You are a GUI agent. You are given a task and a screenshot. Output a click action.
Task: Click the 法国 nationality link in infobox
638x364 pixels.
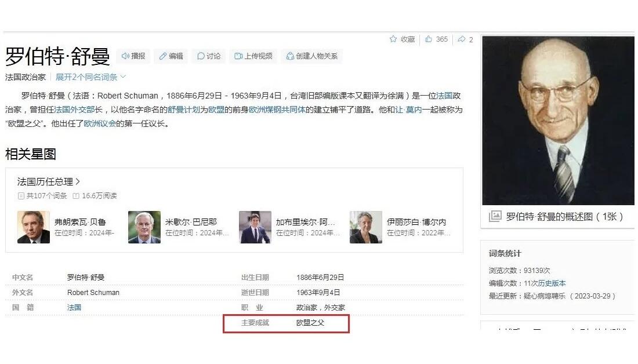(x=74, y=307)
